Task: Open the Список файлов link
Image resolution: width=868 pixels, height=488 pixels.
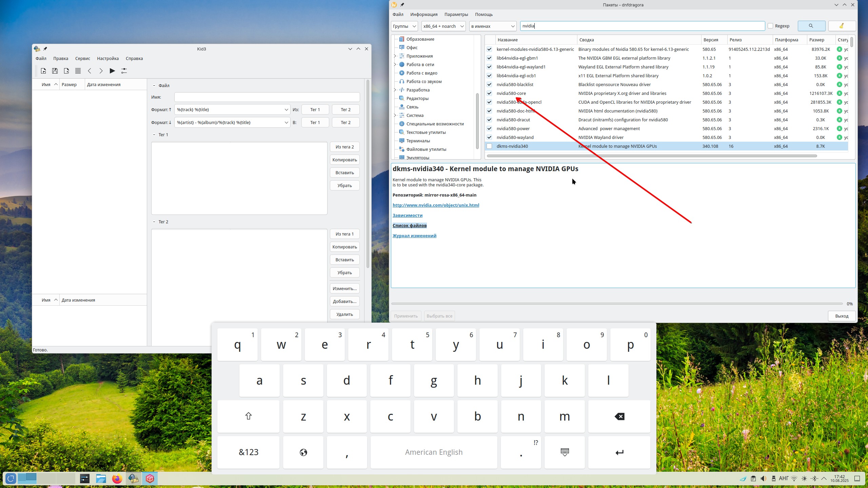Action: (410, 225)
